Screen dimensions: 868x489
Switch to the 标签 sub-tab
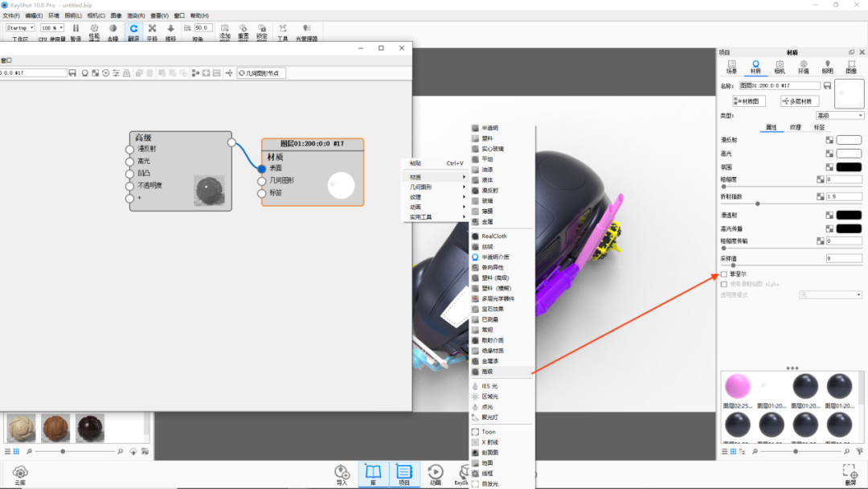point(819,127)
